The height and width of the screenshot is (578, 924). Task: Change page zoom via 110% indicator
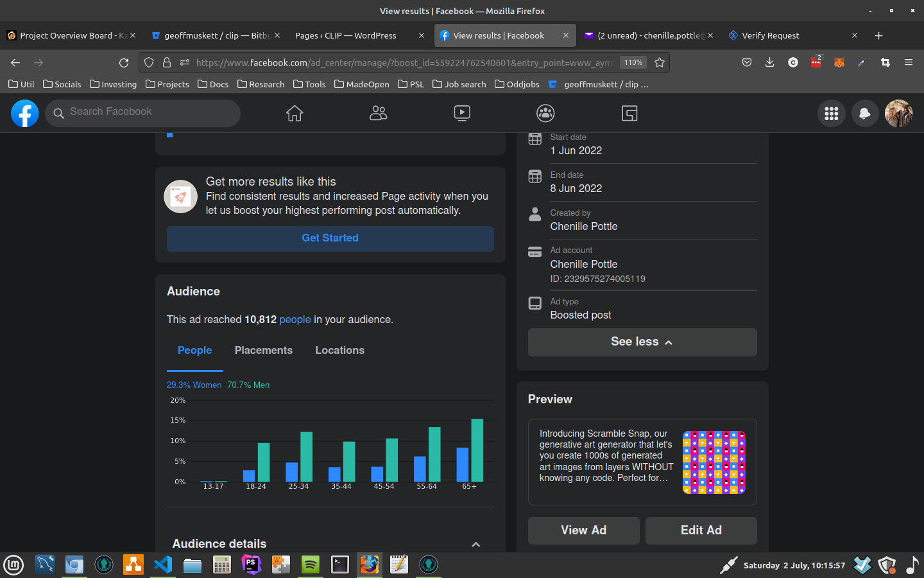(x=633, y=62)
